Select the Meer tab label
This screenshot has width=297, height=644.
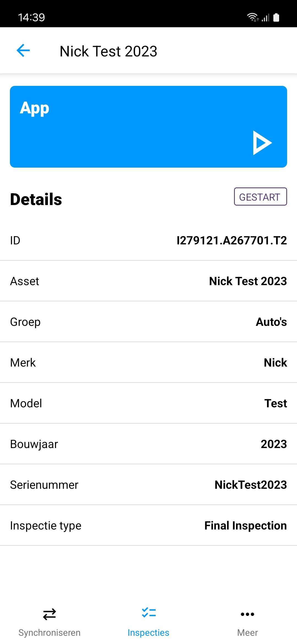[x=248, y=632]
